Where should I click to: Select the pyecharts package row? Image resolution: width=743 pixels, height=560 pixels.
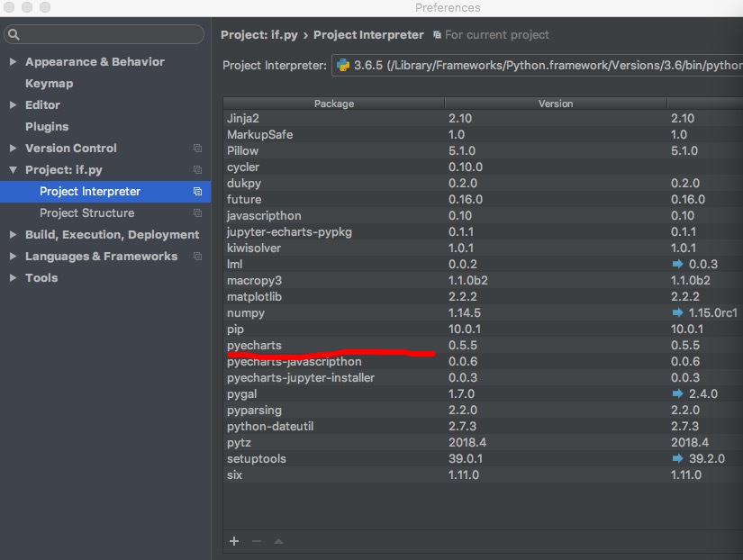[483, 346]
